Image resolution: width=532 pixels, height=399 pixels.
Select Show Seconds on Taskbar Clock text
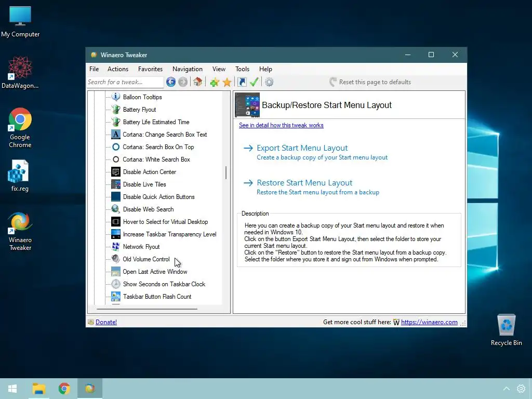tap(164, 284)
